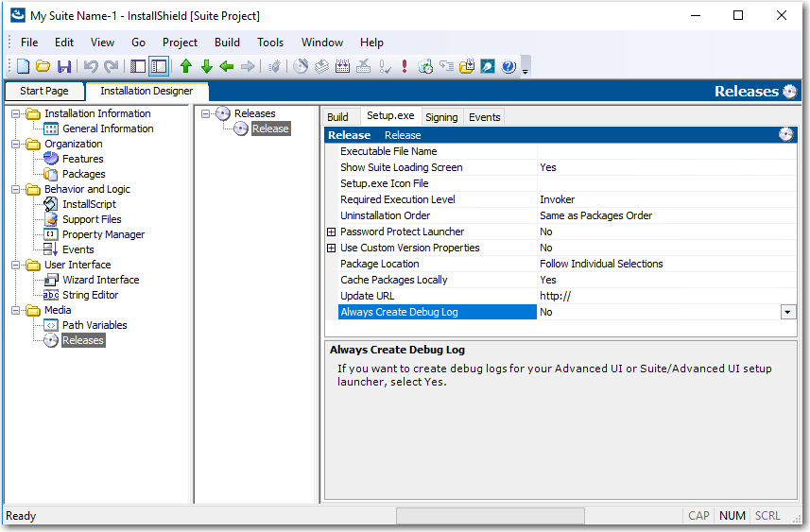
Task: Click the green left arrow icon
Action: point(227,66)
